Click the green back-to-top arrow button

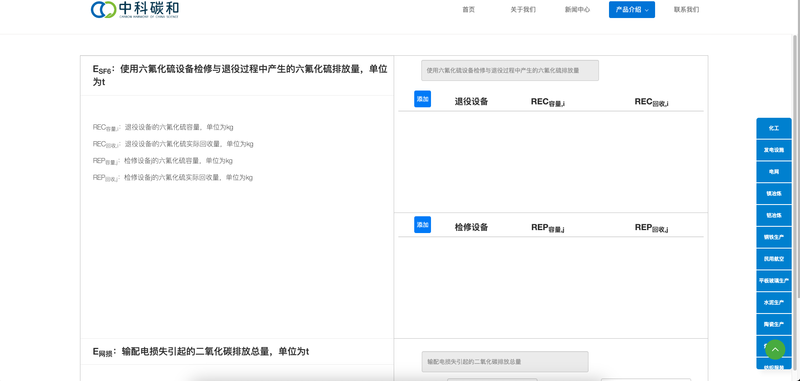(775, 349)
